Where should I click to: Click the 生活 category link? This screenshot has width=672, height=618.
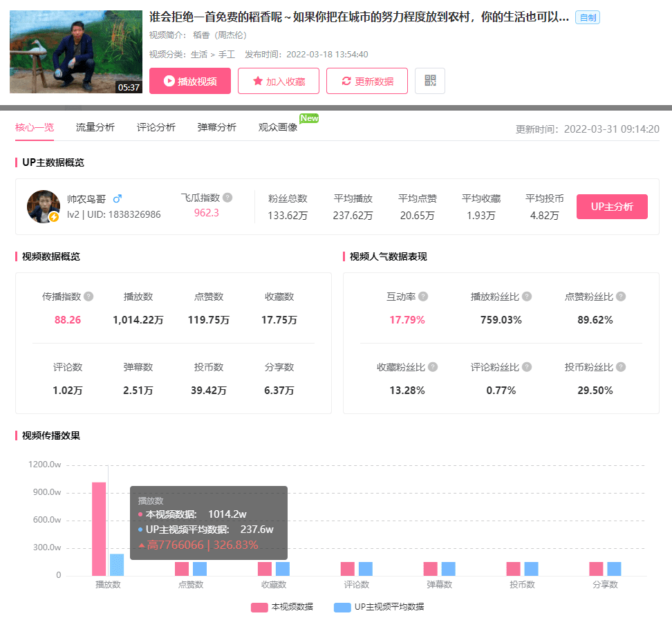199,55
